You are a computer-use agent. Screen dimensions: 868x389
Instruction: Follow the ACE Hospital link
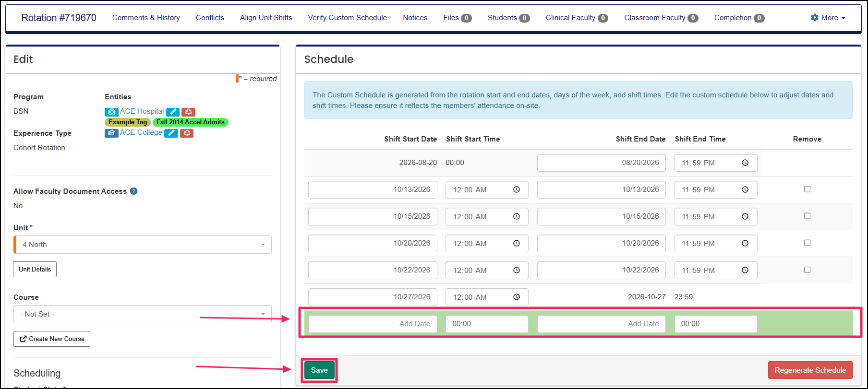click(x=142, y=111)
